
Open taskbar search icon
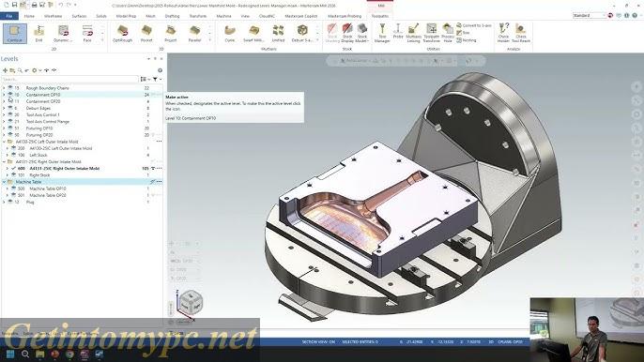click(25, 354)
